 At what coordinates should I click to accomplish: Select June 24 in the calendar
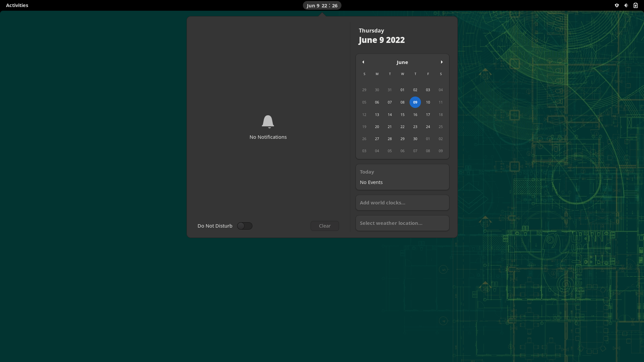428,127
